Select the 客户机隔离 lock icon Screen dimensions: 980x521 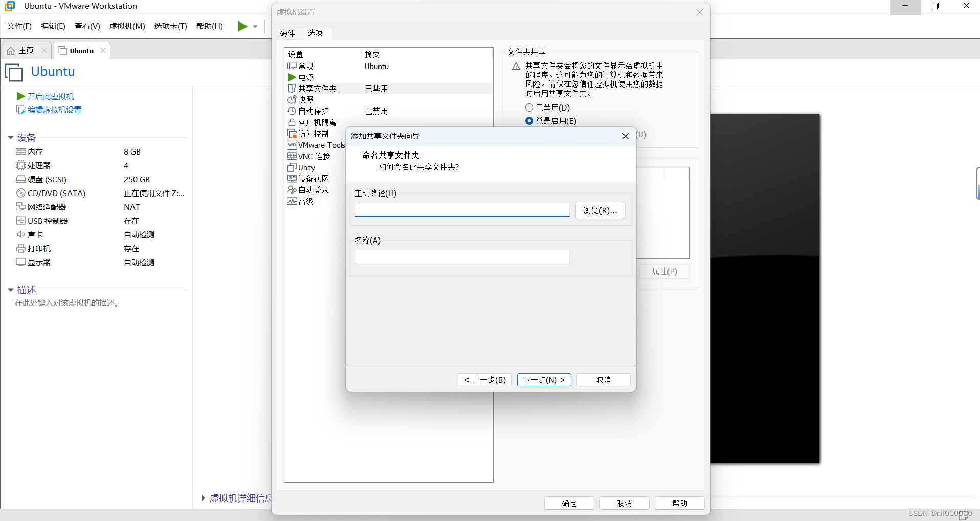[292, 122]
